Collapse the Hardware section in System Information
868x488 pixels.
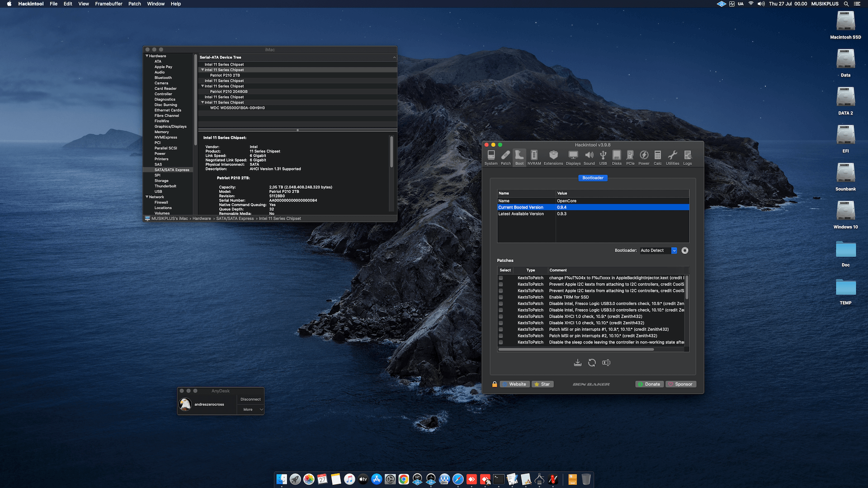tap(147, 56)
